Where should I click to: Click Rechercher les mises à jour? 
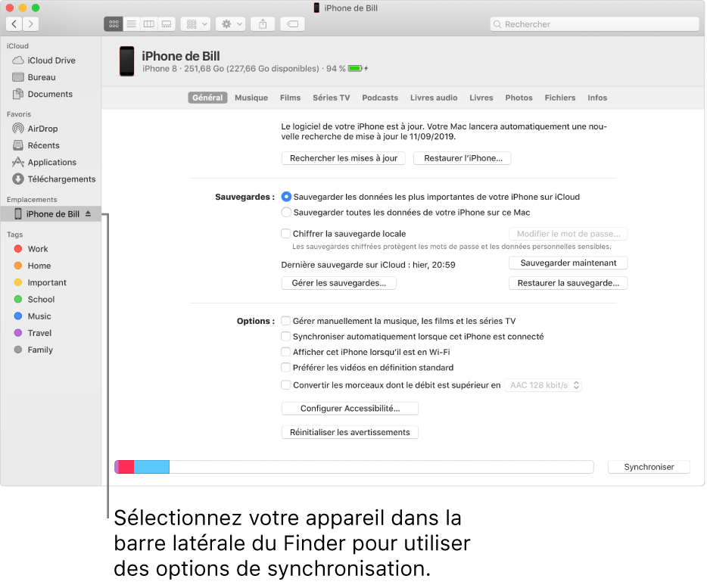[x=344, y=158]
